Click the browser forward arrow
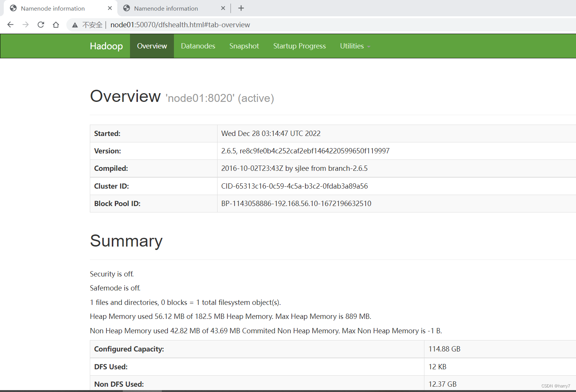Viewport: 576px width, 392px height. click(25, 25)
